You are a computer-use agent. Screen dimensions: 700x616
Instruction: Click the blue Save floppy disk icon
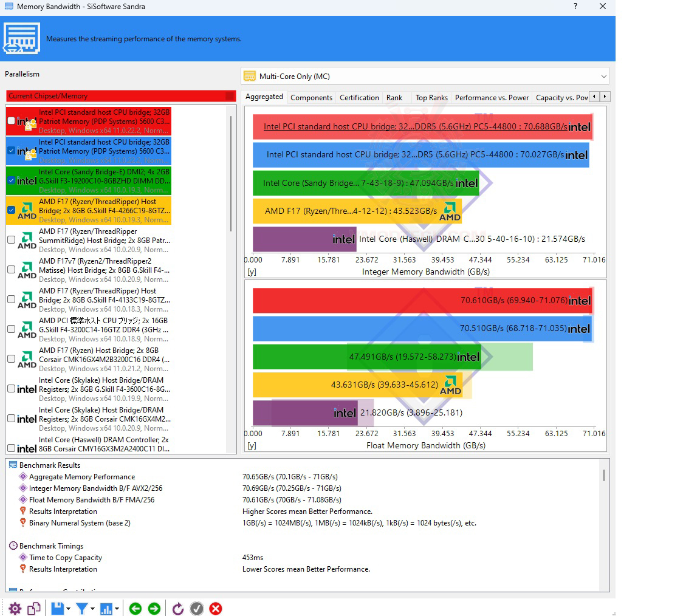click(58, 609)
